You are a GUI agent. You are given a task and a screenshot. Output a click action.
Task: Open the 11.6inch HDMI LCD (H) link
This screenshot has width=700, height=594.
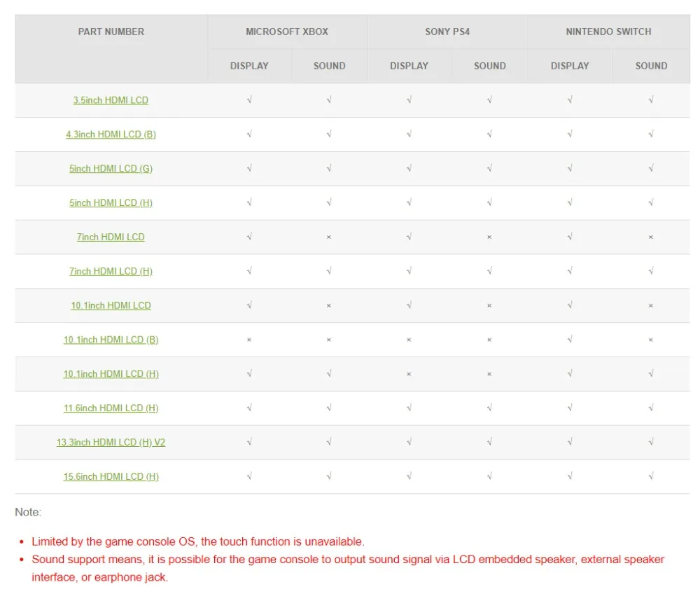pyautogui.click(x=111, y=408)
